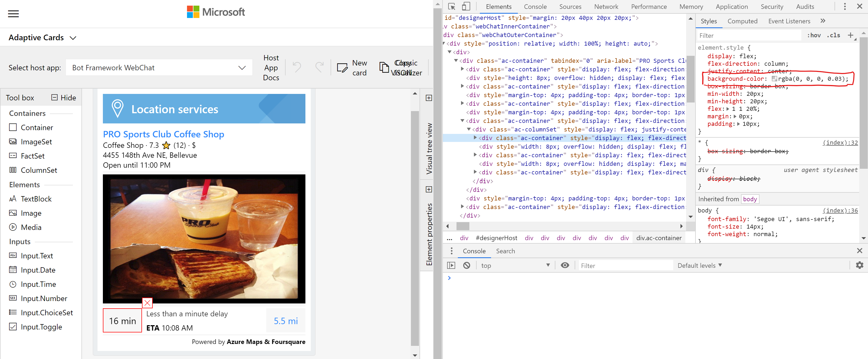868x359 pixels.
Task: Click the PRO Sports Club Coffee Shop link
Action: pyautogui.click(x=163, y=134)
